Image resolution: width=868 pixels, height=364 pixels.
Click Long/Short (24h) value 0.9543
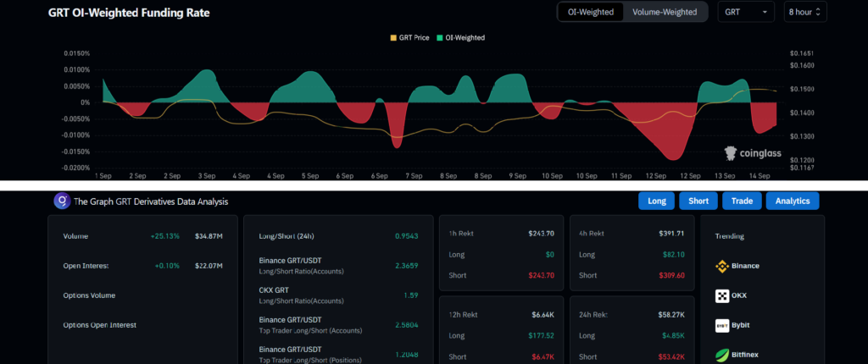point(406,236)
